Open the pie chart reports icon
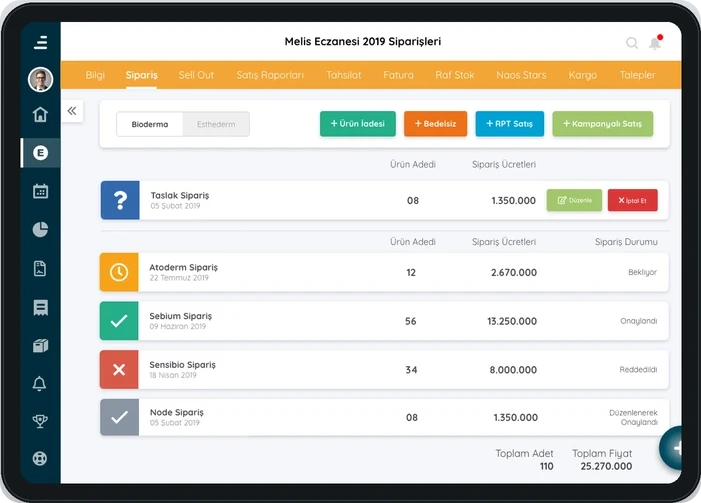The height and width of the screenshot is (503, 701). 40,229
